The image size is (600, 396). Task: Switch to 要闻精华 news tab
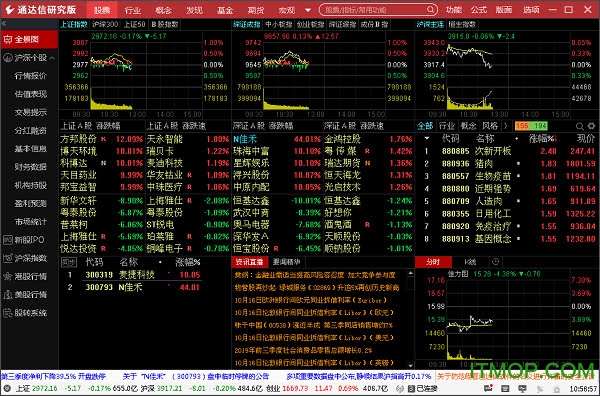click(x=287, y=262)
